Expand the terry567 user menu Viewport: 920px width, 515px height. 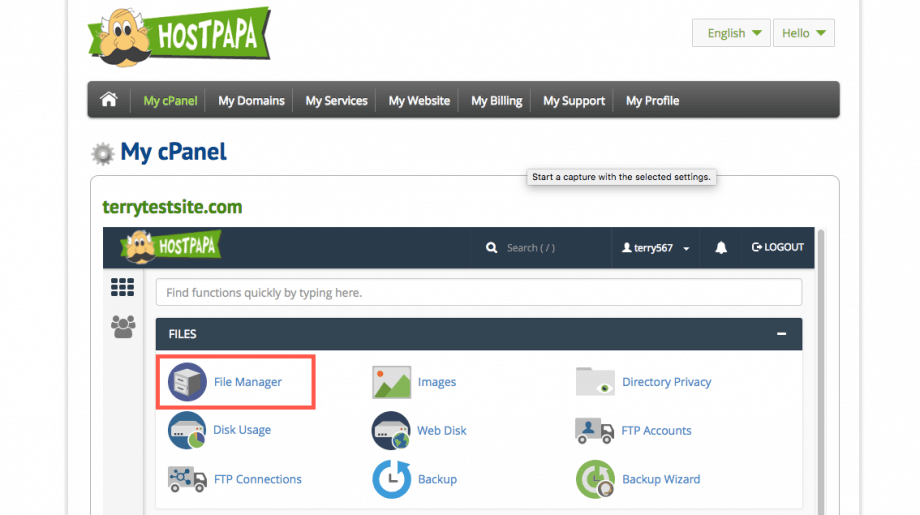(655, 248)
